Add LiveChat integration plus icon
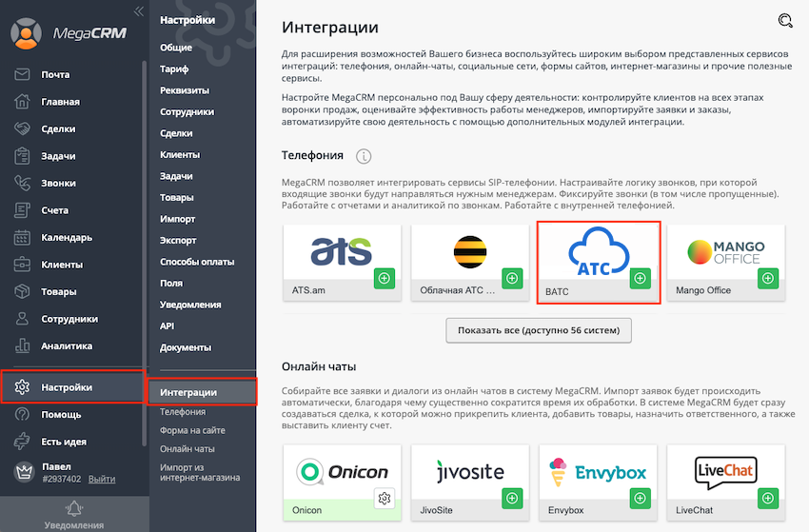Screen dimensions: 809x532 [x=768, y=498]
